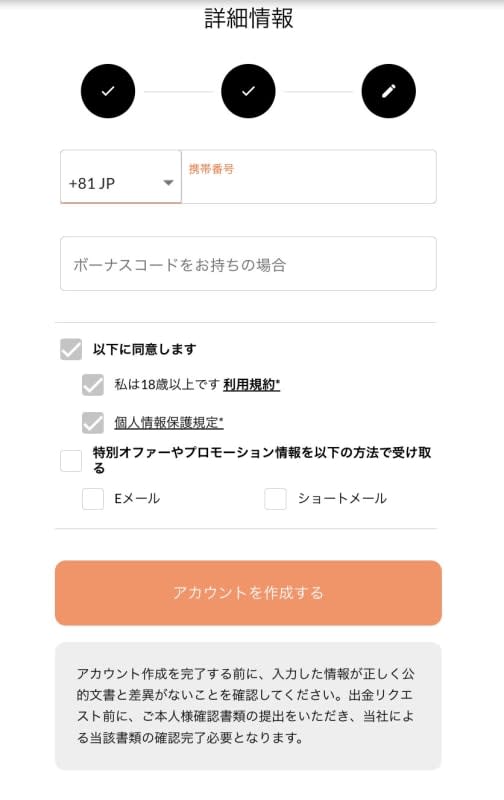Open the 個人情報保護規定 privacy policy link

(169, 422)
